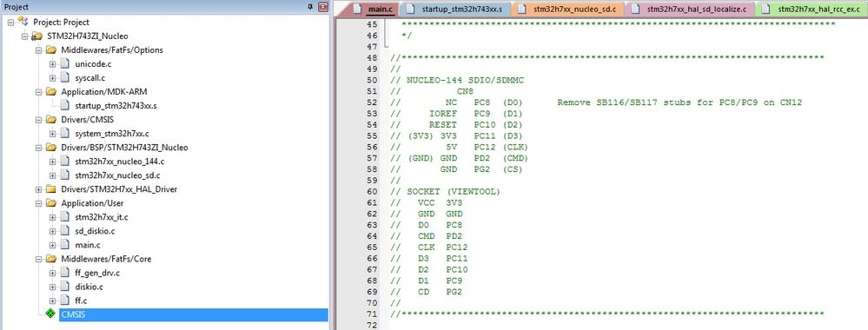The width and height of the screenshot is (868, 330).
Task: Click the syscall.c file icon
Action: (x=65, y=77)
